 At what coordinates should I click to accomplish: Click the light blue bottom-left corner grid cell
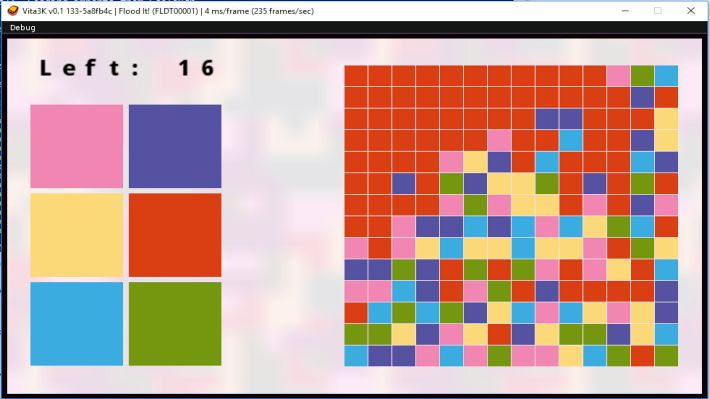tap(356, 356)
